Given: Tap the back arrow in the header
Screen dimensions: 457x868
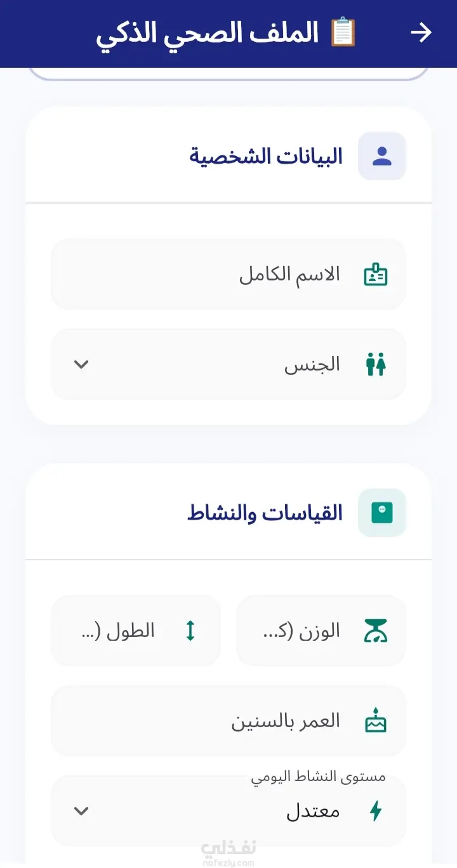Looking at the screenshot, I should pos(421,33).
